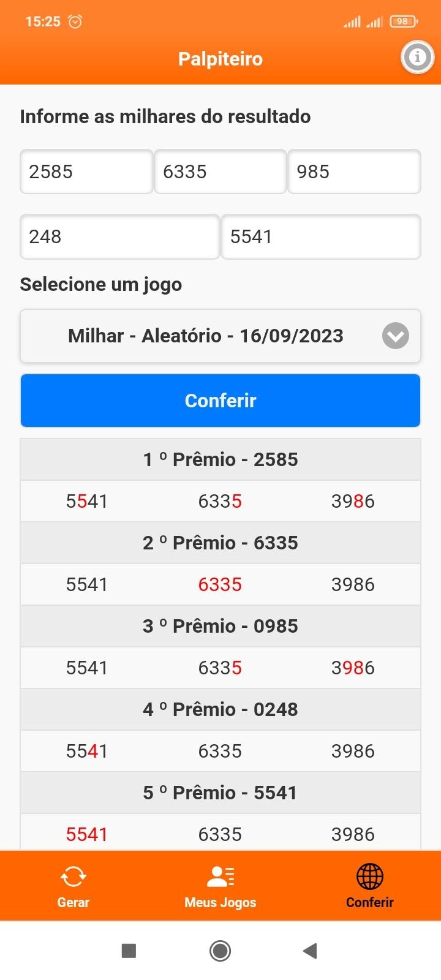Edit the field containing 5541
This screenshot has width=441, height=980.
321,236
